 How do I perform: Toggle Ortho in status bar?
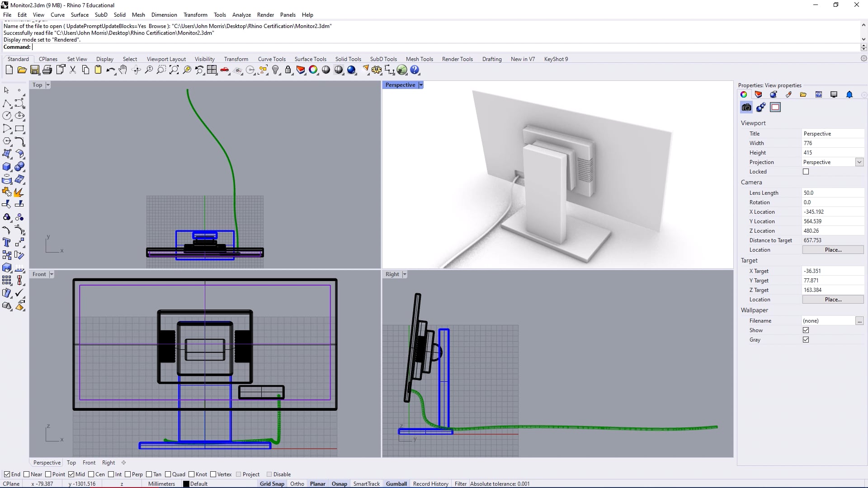(x=297, y=484)
